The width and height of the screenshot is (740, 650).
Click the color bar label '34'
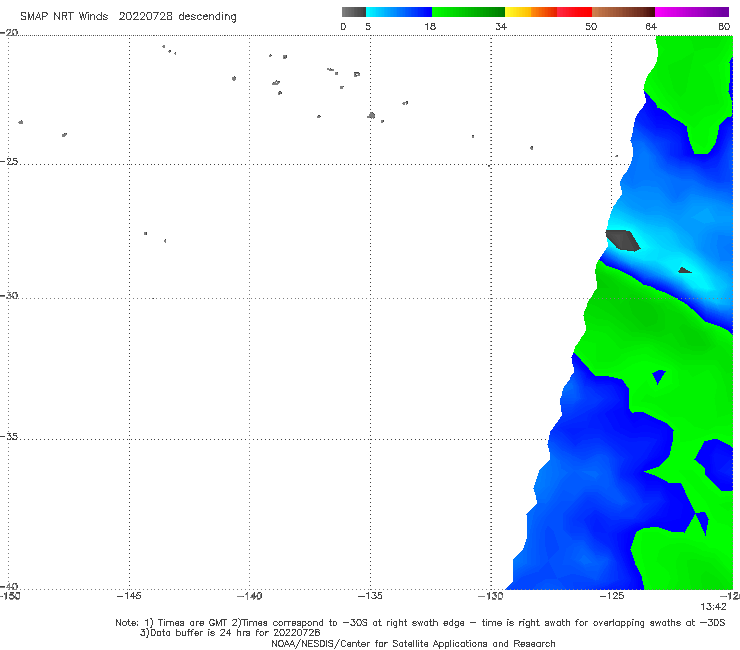pyautogui.click(x=501, y=26)
